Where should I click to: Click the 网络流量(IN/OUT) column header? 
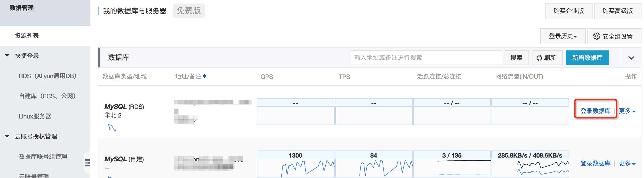pos(519,76)
